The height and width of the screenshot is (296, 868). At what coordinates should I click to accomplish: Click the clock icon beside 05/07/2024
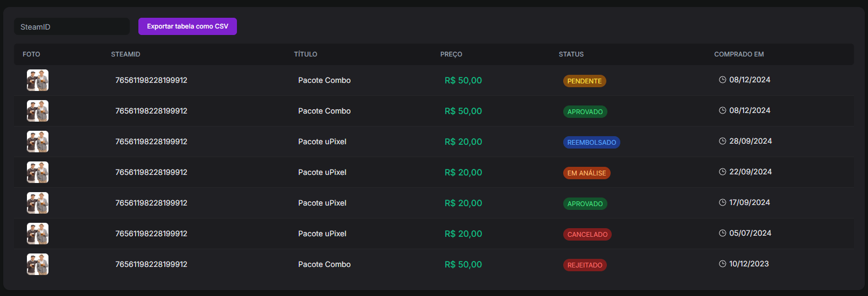click(723, 233)
